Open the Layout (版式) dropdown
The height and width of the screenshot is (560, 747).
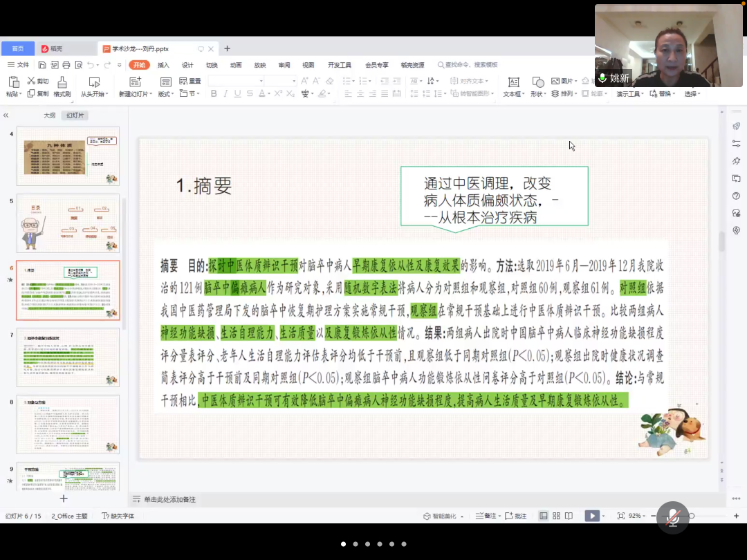coord(167,94)
